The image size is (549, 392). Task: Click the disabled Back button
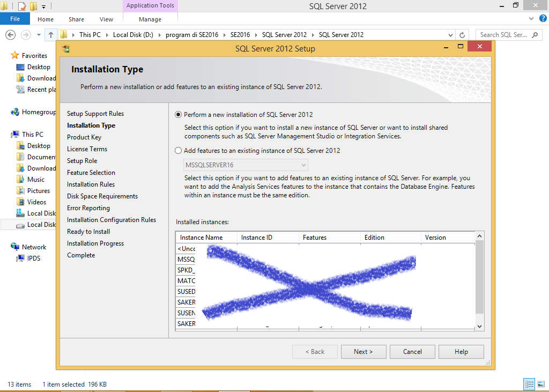click(x=315, y=351)
